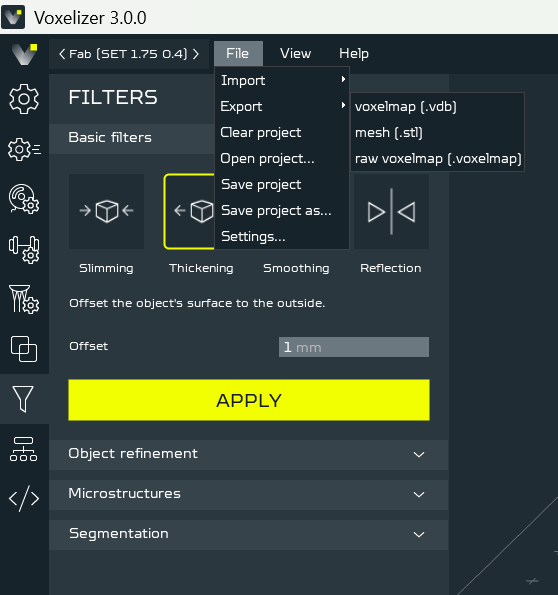The image size is (558, 595).
Task: Click the Smoothing filter label
Action: pyautogui.click(x=296, y=268)
